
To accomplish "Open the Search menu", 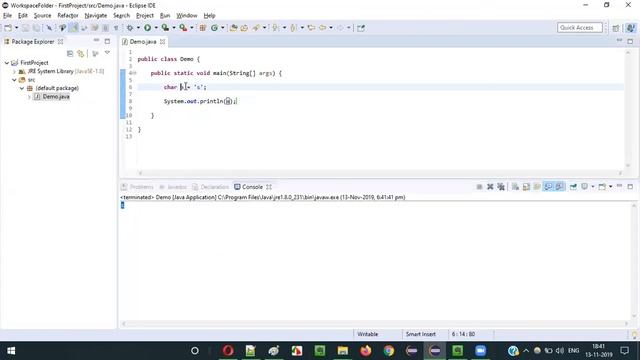I will (x=121, y=16).
